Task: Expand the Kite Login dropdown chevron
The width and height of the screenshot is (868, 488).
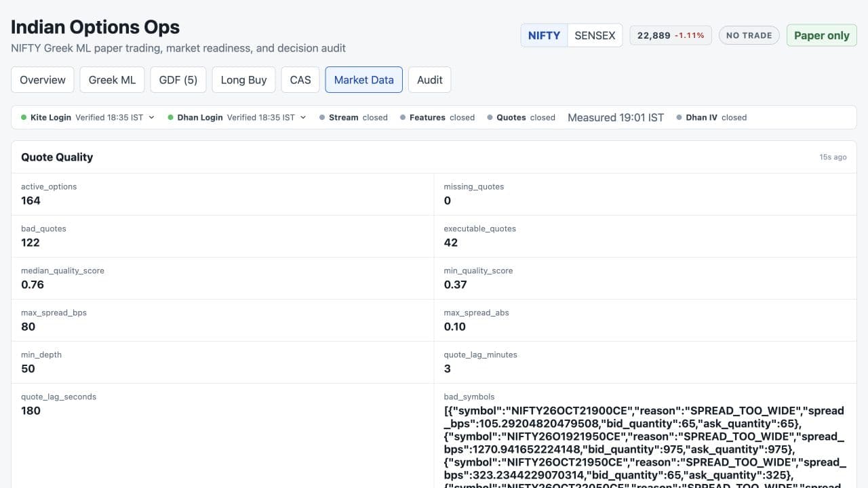Action: pos(151,117)
